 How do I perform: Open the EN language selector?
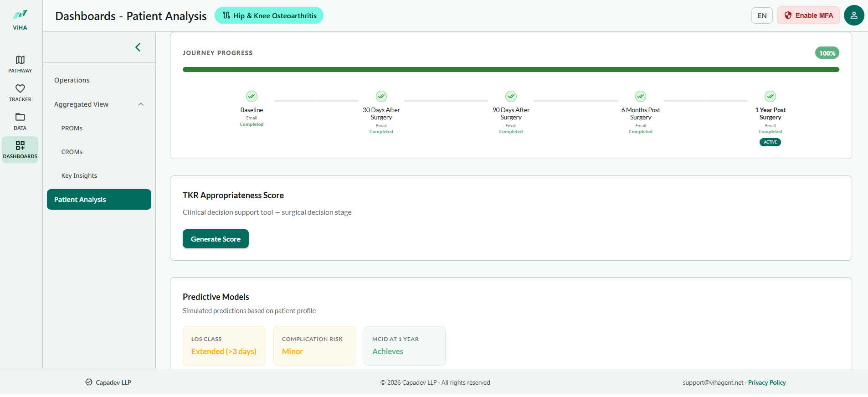(x=762, y=15)
